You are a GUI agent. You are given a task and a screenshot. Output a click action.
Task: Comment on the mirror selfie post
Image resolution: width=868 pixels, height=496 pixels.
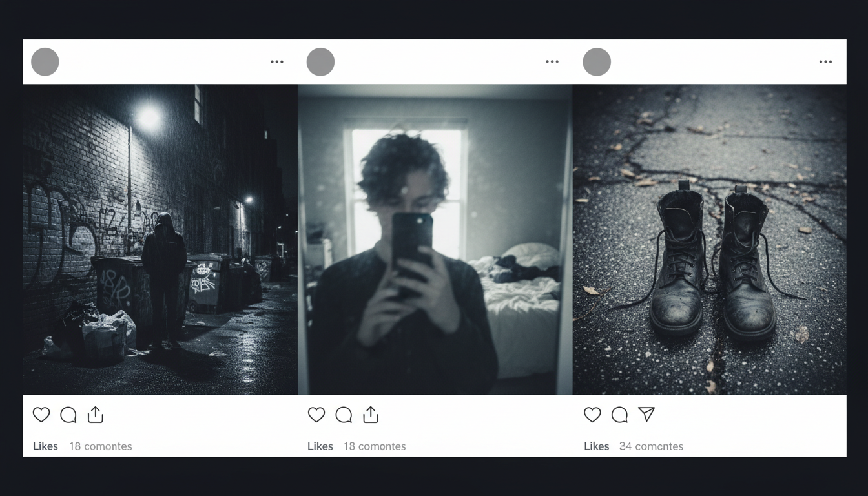click(344, 415)
